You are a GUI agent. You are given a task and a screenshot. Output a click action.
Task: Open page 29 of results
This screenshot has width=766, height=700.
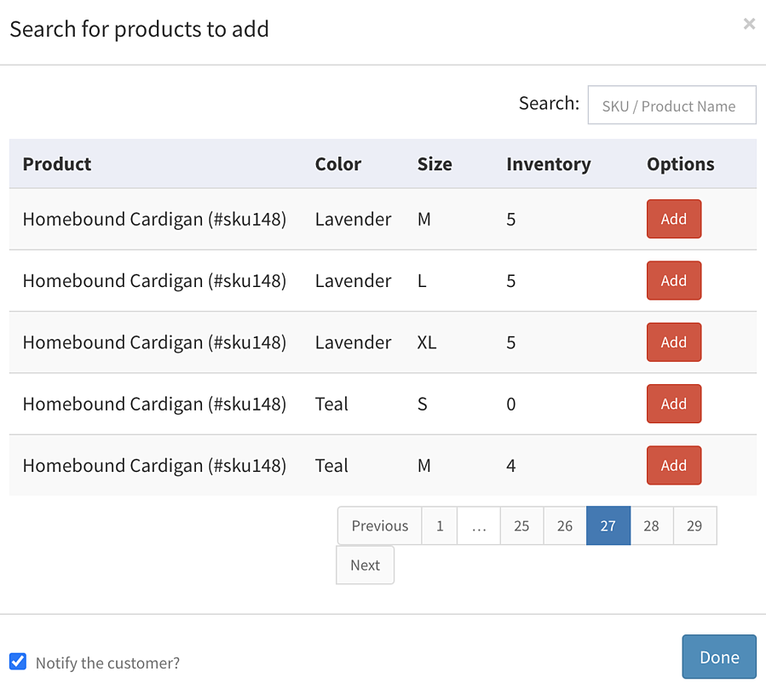694,525
